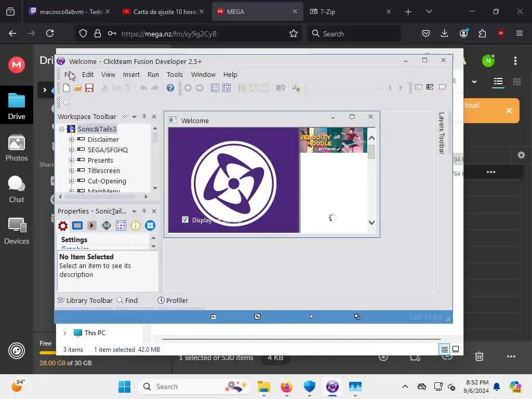
Task: Open the Run menu
Action: (153, 75)
